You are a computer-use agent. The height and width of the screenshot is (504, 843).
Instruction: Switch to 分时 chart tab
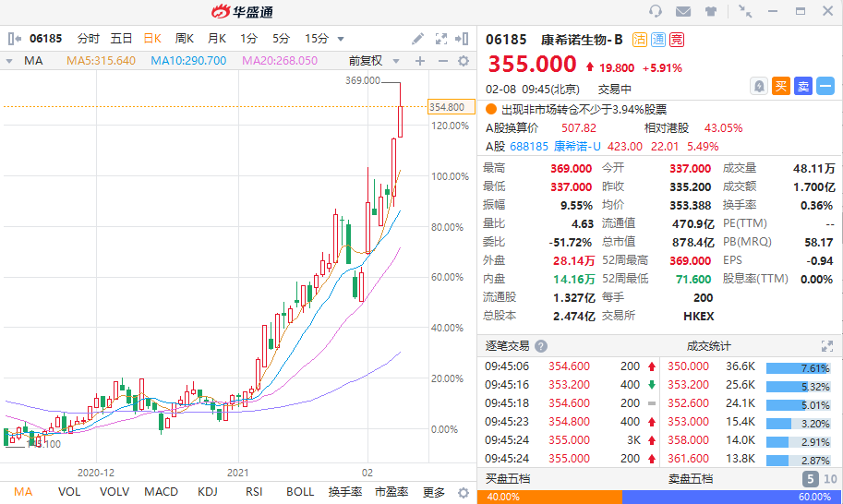click(x=88, y=39)
